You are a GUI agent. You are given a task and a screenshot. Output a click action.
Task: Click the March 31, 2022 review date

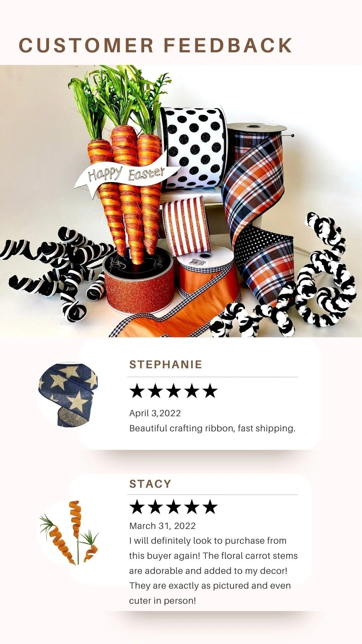(x=163, y=526)
